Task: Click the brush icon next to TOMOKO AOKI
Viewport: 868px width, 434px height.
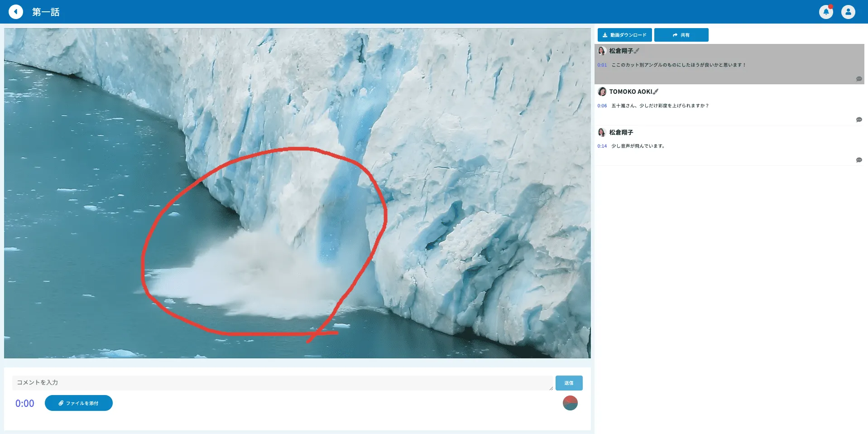Action: tap(656, 92)
